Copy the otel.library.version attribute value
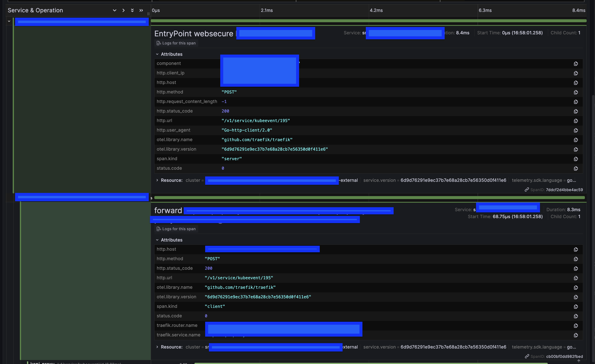 click(576, 149)
